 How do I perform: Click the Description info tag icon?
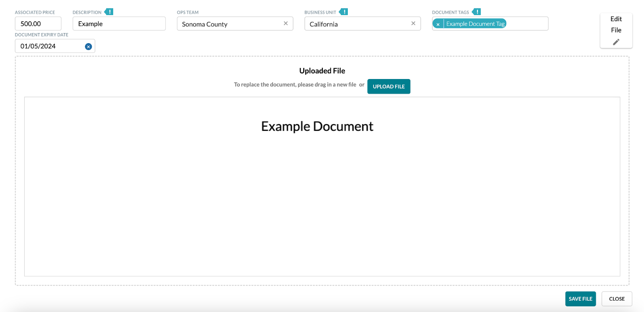(109, 12)
